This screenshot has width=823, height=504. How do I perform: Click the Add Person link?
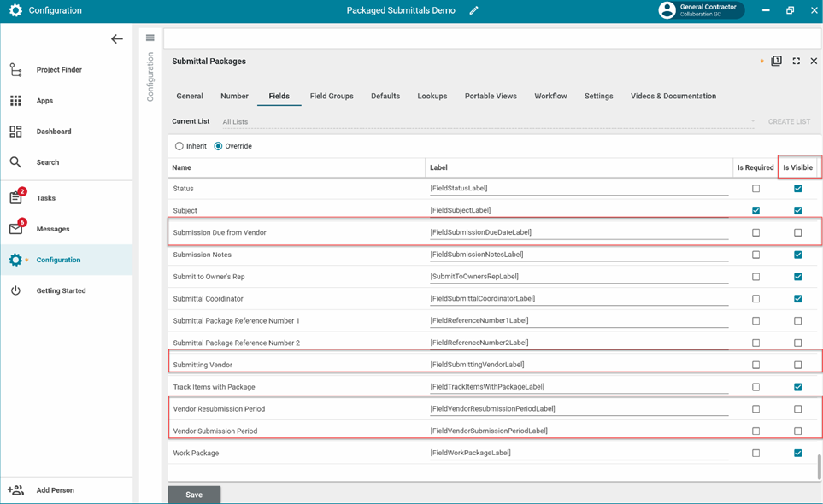tap(55, 490)
